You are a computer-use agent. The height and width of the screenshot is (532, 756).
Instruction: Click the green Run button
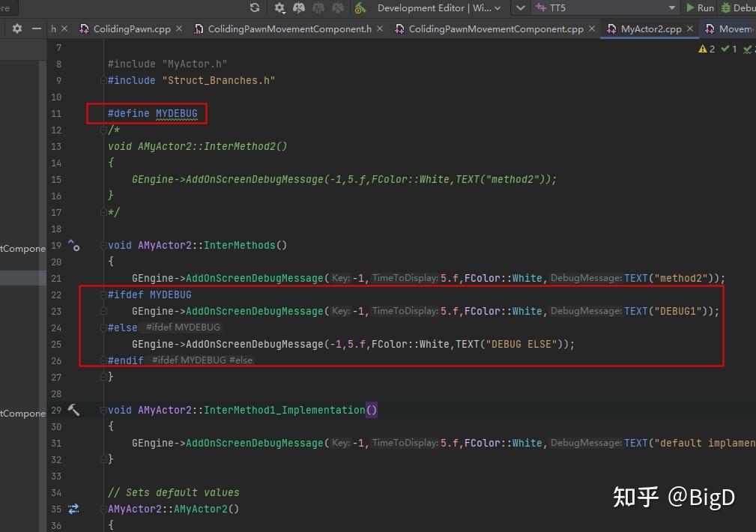tap(700, 7)
